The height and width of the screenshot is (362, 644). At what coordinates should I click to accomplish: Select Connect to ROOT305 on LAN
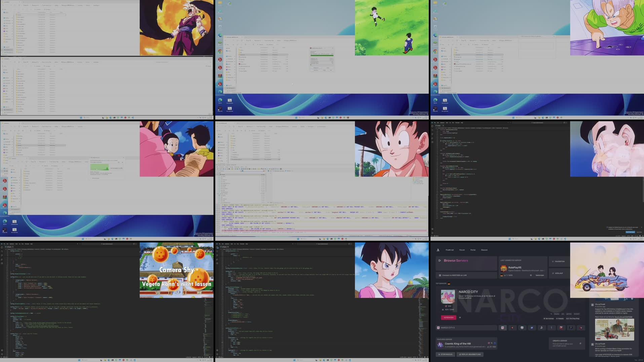(466, 275)
